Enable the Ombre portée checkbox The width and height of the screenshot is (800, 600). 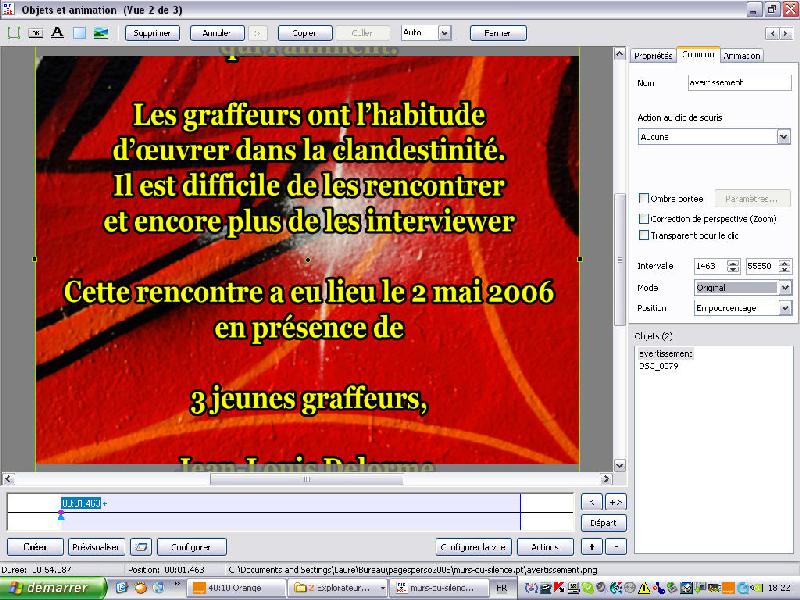[x=644, y=198]
